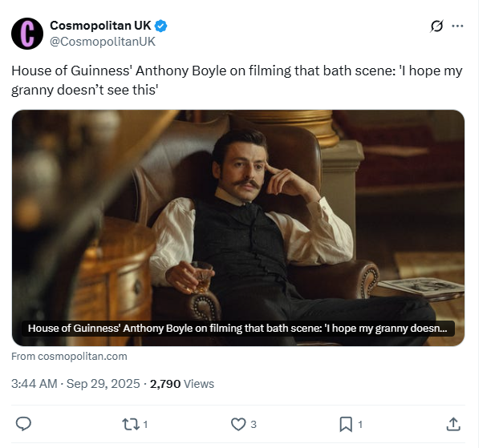499x448 pixels.
Task: Bookmark the post with the bookmark icon
Action: coord(345,424)
